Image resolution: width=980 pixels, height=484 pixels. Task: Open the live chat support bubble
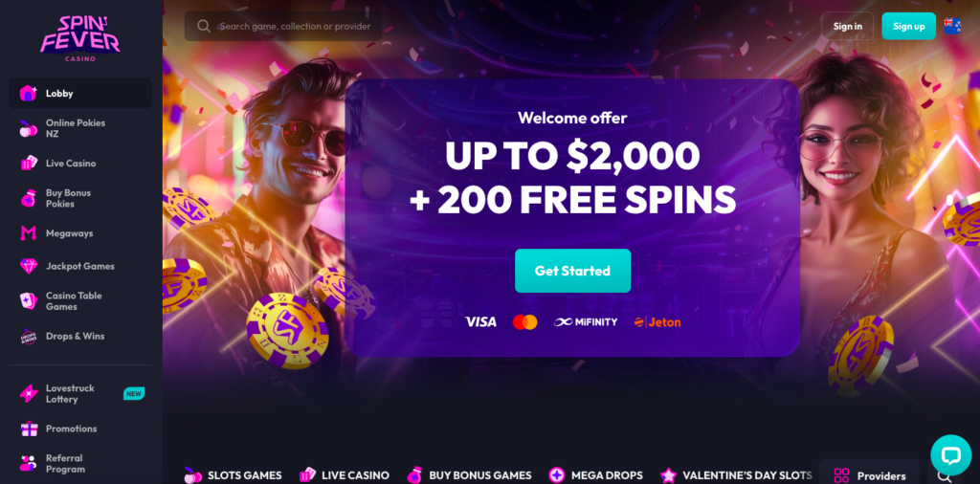tap(950, 454)
